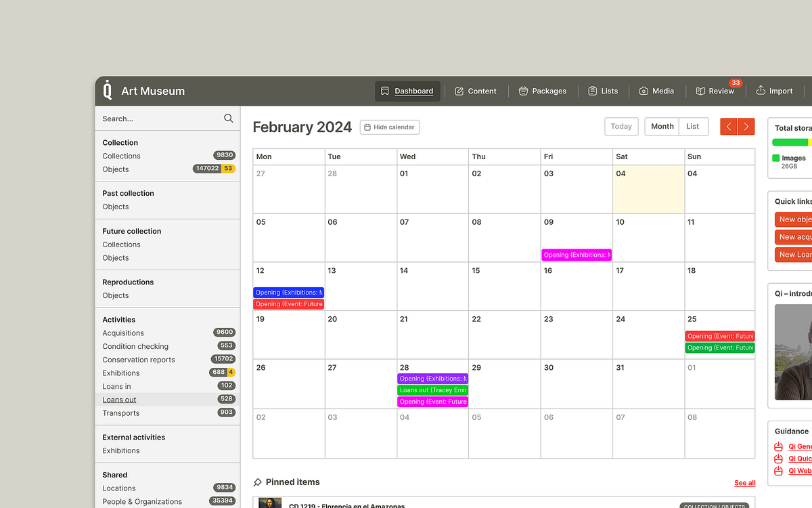Viewport: 812px width, 508px height.
Task: Activate the search magnifier icon
Action: pyautogui.click(x=228, y=118)
